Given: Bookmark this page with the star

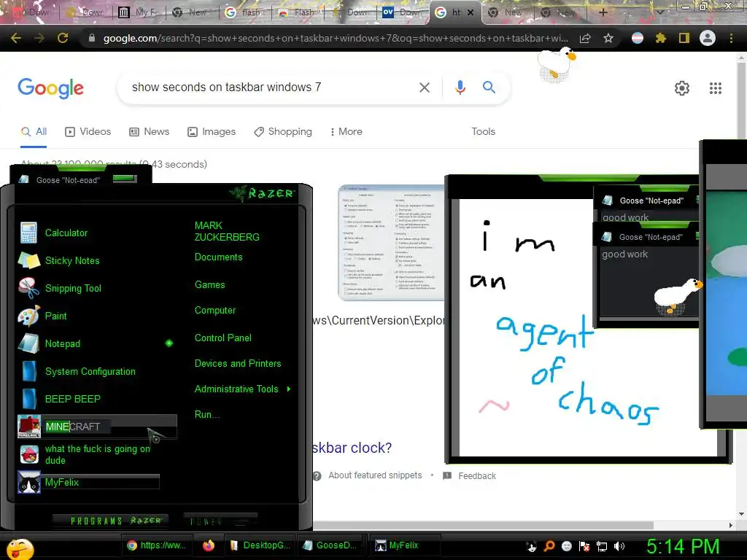Looking at the screenshot, I should coord(608,38).
